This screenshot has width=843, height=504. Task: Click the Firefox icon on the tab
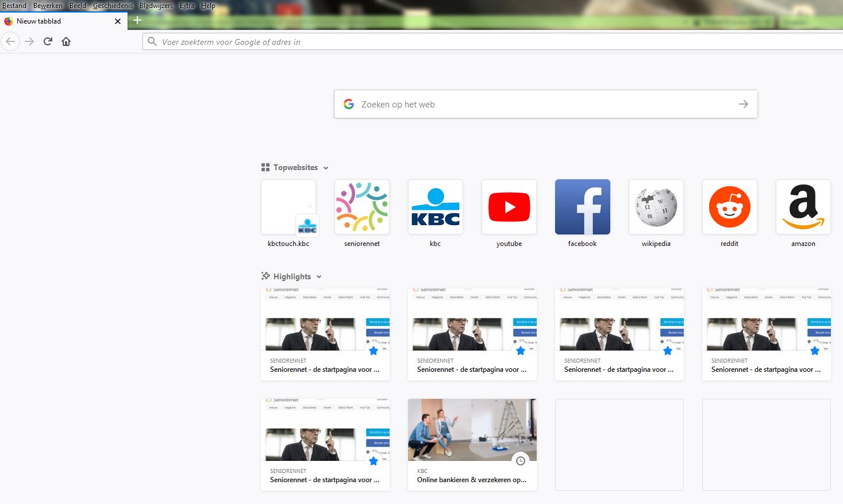pos(8,21)
